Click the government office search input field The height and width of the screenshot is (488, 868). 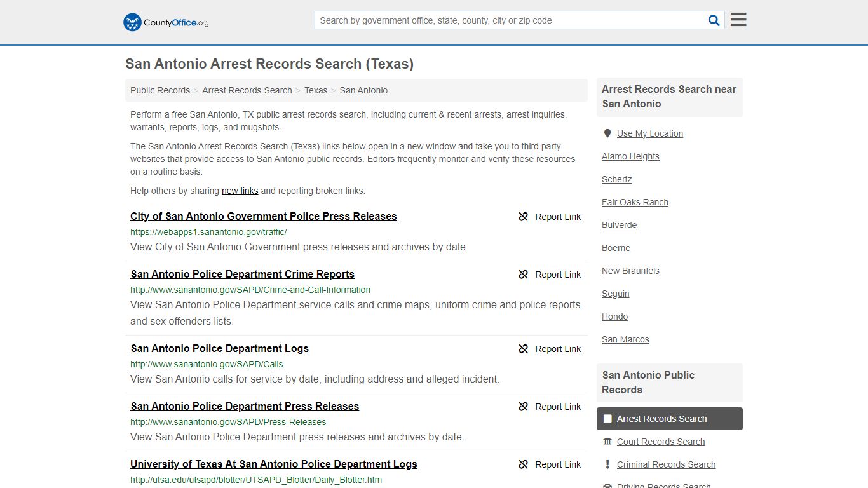(508, 20)
